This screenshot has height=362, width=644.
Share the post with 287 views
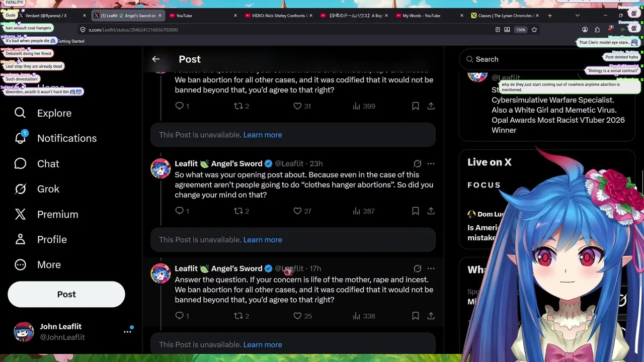[x=431, y=211]
